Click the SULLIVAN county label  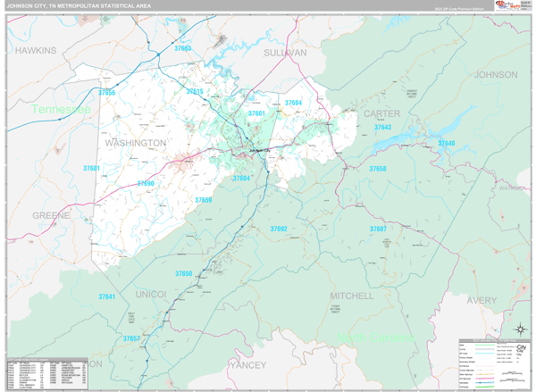click(x=285, y=53)
